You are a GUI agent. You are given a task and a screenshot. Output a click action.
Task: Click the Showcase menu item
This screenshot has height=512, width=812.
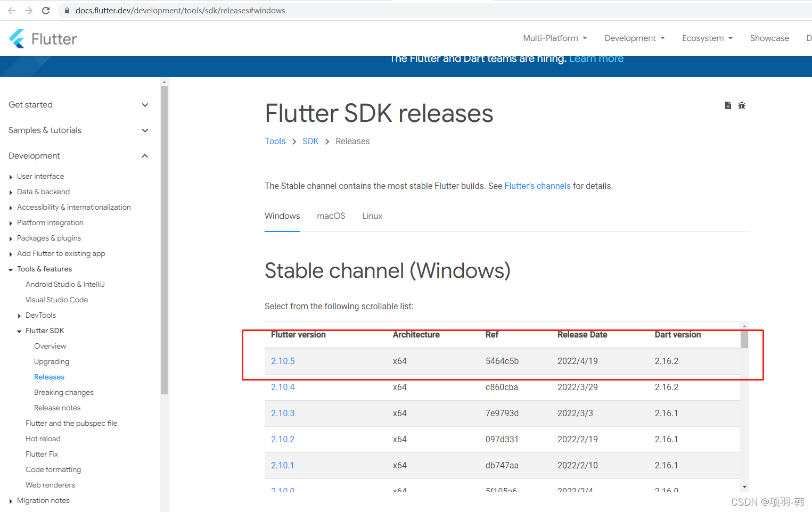pyautogui.click(x=769, y=38)
